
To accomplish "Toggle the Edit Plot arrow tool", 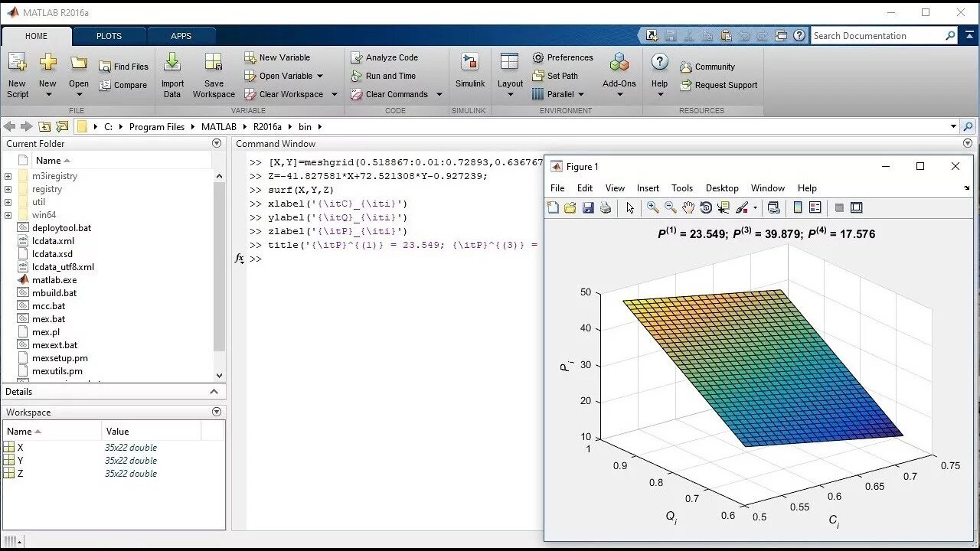I will [x=630, y=207].
